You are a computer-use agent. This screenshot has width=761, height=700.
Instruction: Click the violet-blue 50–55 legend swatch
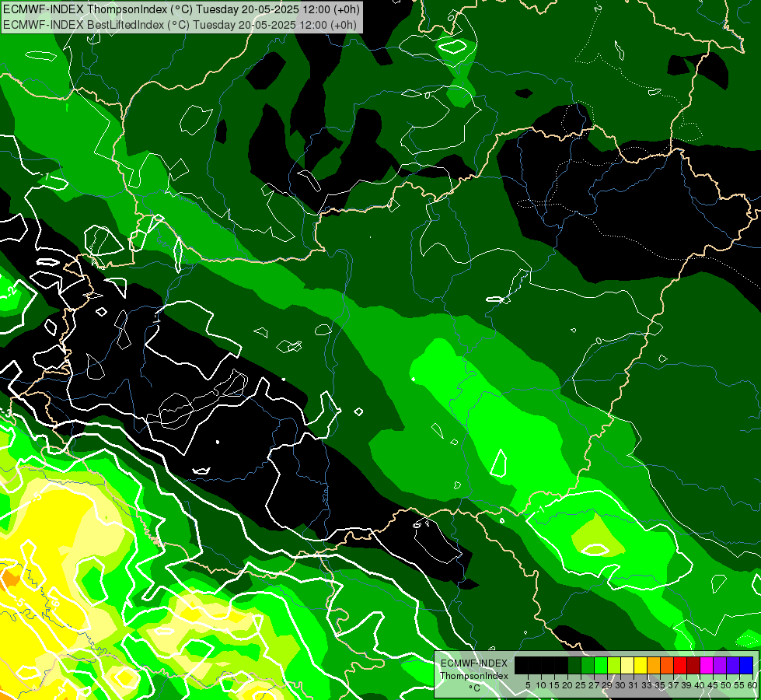coord(733,665)
